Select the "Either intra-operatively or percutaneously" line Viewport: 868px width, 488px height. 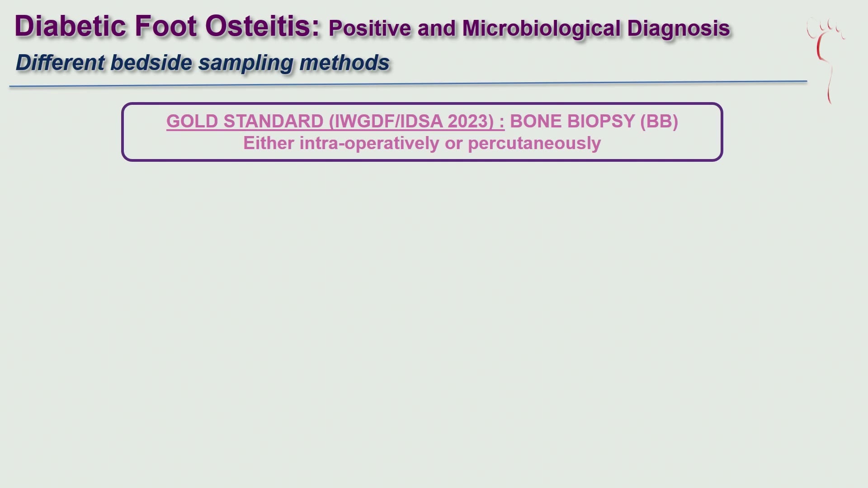[x=422, y=143]
